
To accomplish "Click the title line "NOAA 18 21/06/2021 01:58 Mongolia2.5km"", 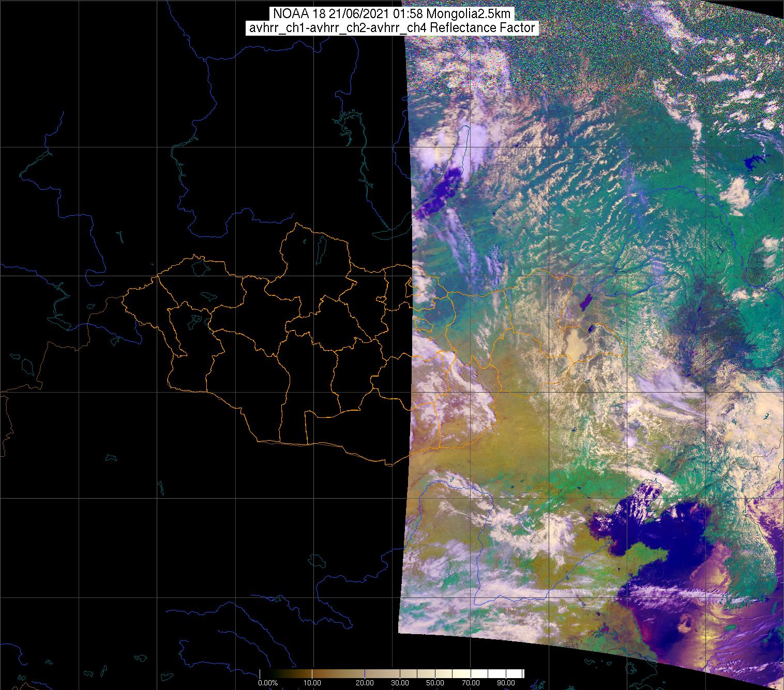I will [x=392, y=13].
